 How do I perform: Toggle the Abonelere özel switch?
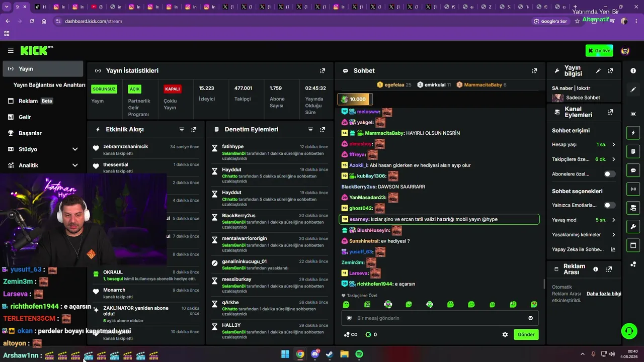[x=609, y=174]
